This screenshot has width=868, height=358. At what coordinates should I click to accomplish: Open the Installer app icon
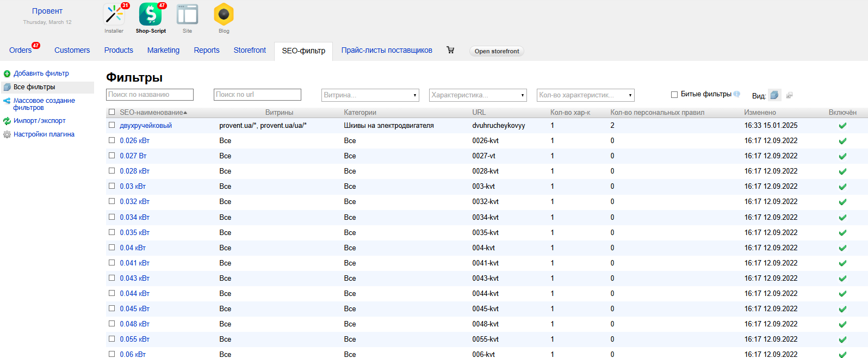tap(114, 15)
